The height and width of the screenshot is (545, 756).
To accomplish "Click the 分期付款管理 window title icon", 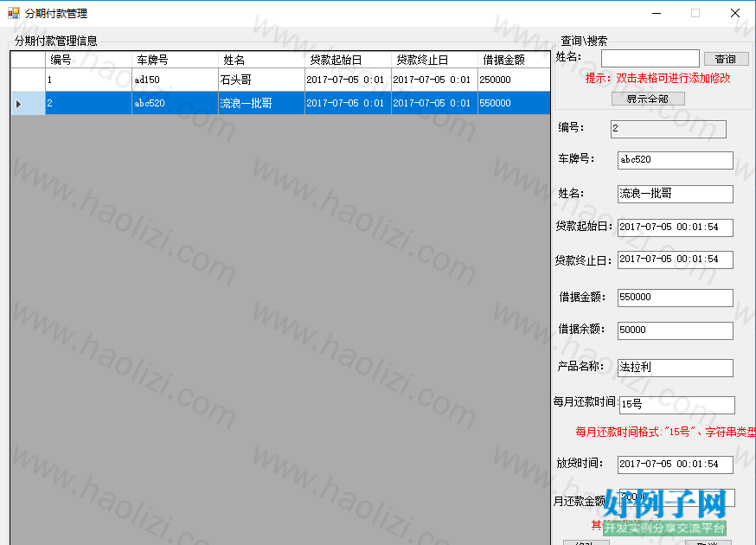I will [14, 13].
